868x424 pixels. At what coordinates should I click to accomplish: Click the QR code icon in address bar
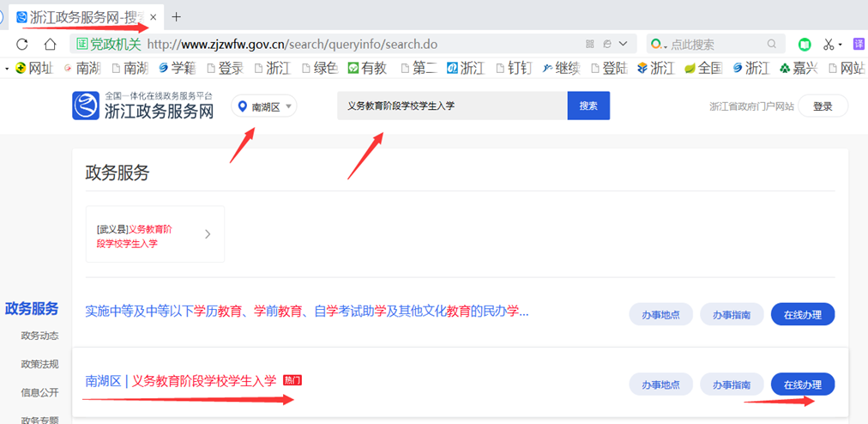589,44
